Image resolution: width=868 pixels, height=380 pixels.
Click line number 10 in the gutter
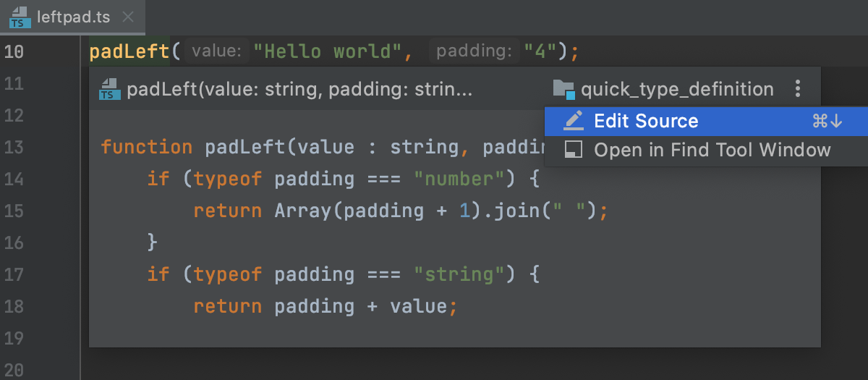pyautogui.click(x=14, y=52)
